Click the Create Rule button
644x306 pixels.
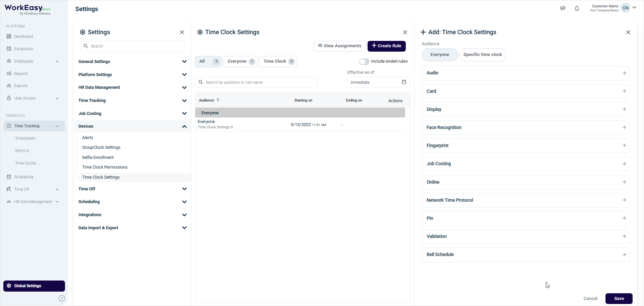click(x=386, y=46)
